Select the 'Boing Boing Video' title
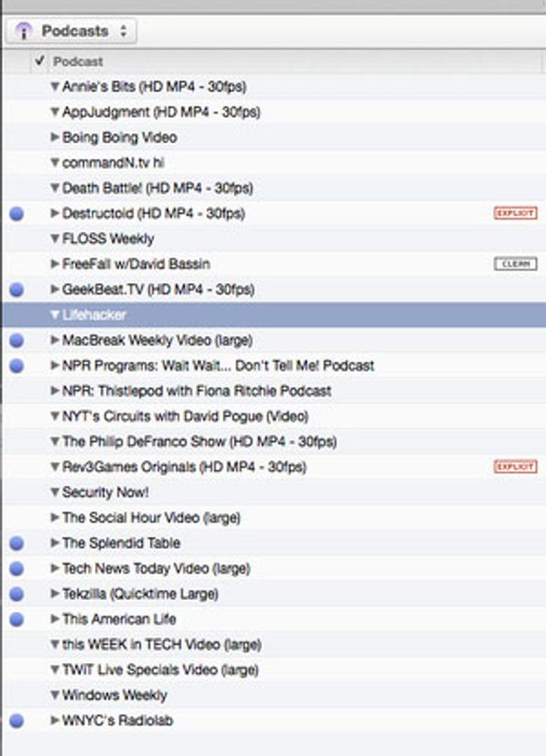The height and width of the screenshot is (756, 546). point(119,137)
